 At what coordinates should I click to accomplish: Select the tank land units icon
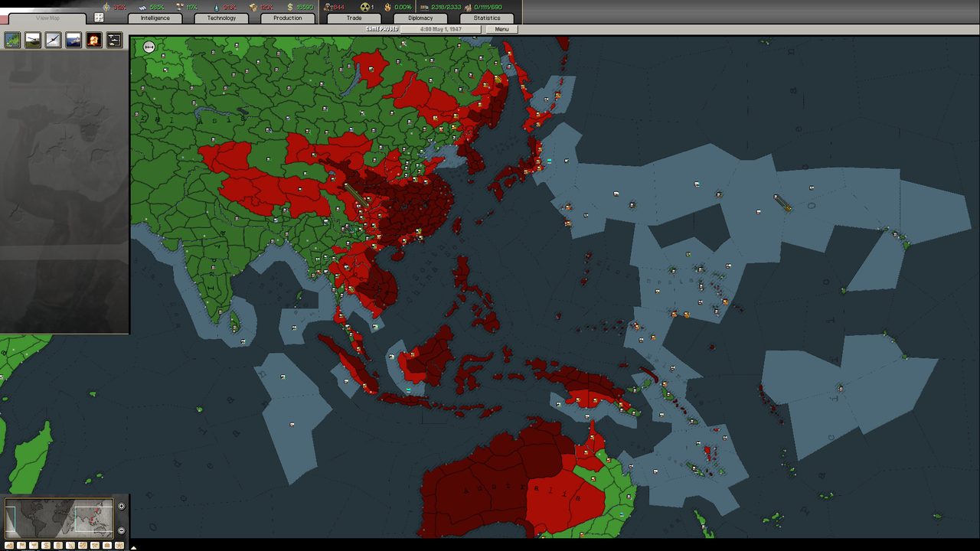33,40
